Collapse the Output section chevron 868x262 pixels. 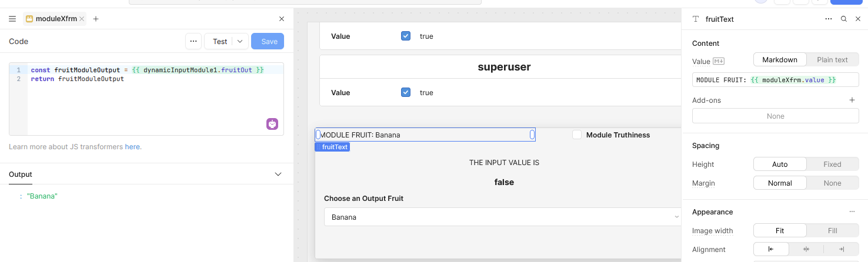(x=279, y=174)
